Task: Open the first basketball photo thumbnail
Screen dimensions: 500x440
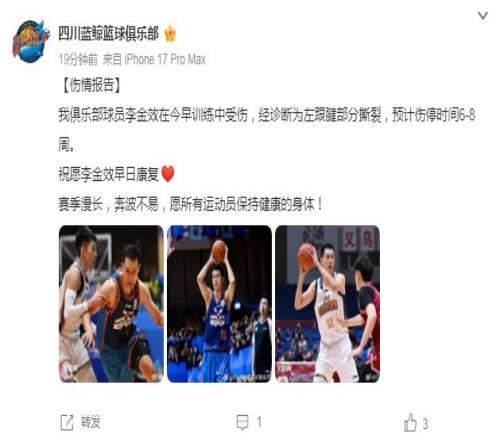Action: tap(111, 304)
